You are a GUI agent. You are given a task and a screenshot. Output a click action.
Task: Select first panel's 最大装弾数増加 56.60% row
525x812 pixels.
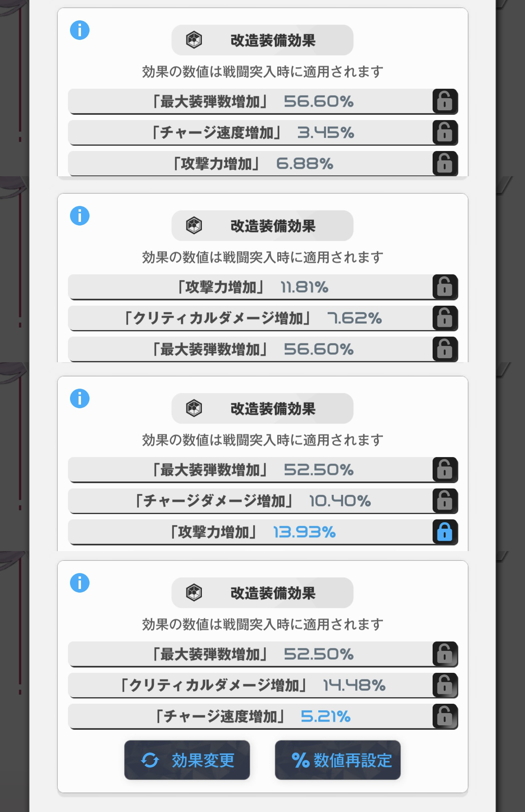[x=252, y=101]
